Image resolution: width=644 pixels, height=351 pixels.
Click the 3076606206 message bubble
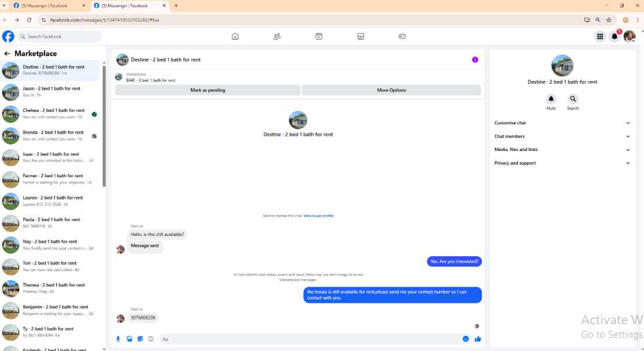point(143,318)
